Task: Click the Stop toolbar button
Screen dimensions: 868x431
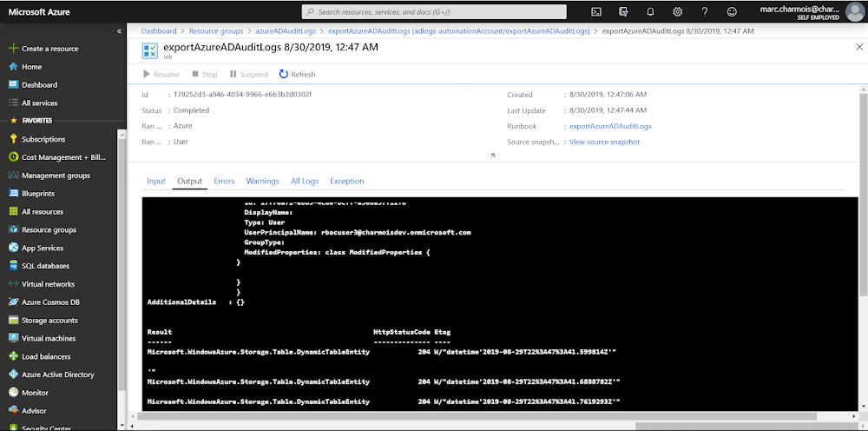Action: [x=204, y=74]
